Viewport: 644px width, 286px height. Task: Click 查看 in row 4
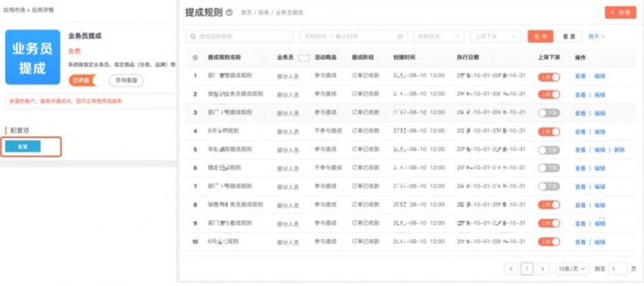580,132
